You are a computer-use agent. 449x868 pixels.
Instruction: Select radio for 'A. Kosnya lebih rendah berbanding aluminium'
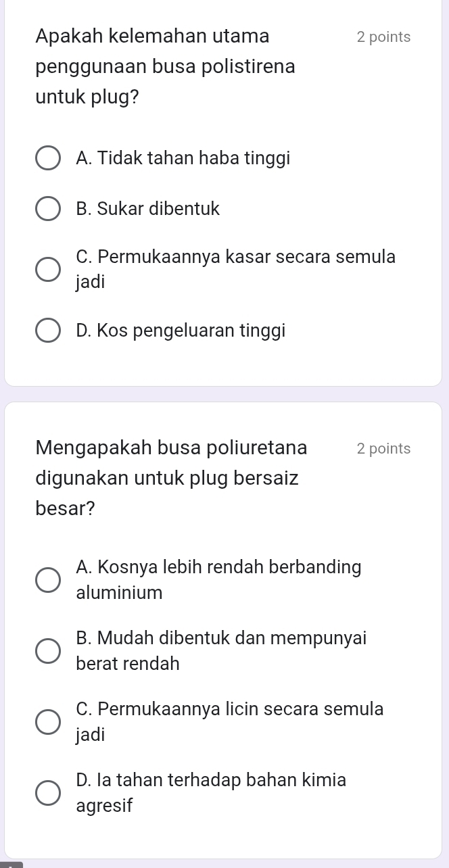[x=47, y=580]
